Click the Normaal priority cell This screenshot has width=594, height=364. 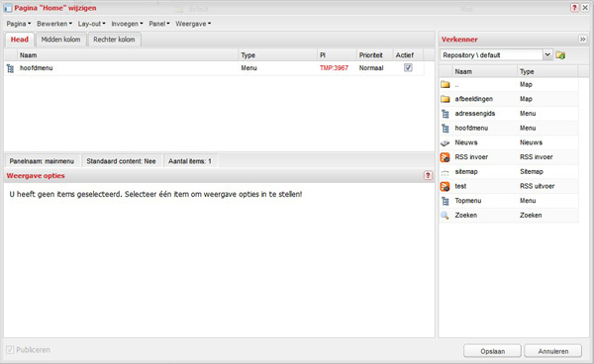pos(371,68)
